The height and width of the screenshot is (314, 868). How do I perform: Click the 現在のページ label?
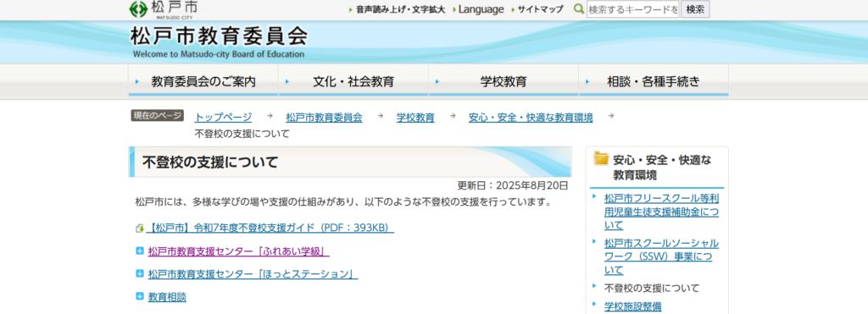[x=157, y=116]
